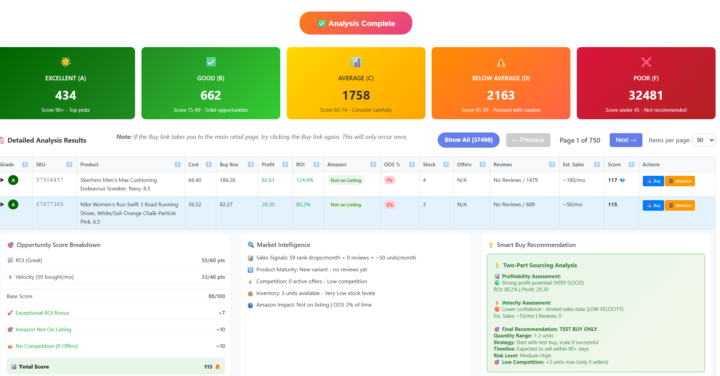This screenshot has width=720, height=376.
Task: Click the filter icon on the Profit column
Action: coord(285,164)
